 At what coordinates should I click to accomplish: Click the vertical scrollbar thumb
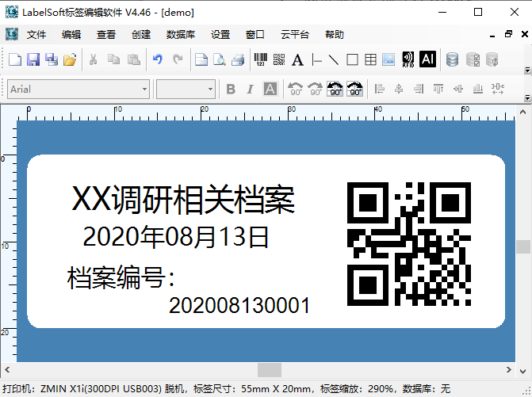pos(523,246)
